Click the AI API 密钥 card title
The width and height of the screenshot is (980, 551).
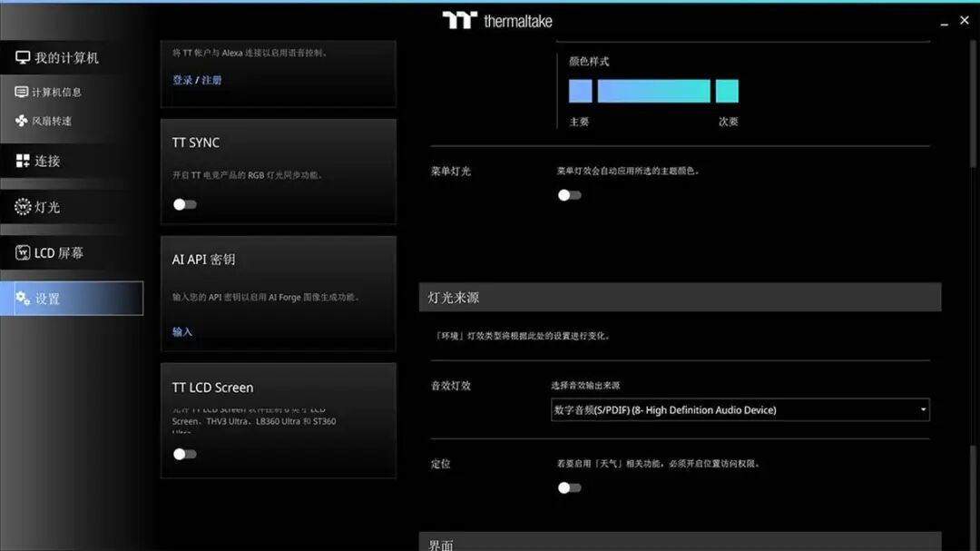click(x=204, y=260)
